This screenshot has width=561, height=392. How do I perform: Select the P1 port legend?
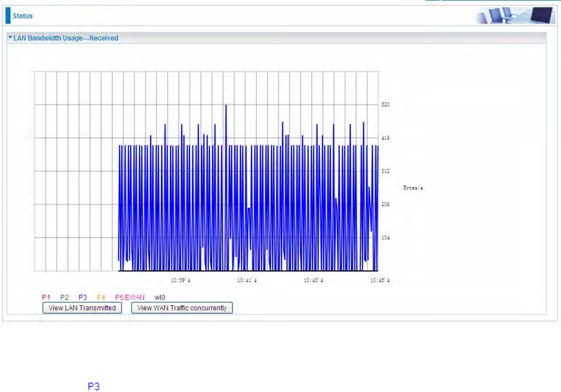click(46, 298)
